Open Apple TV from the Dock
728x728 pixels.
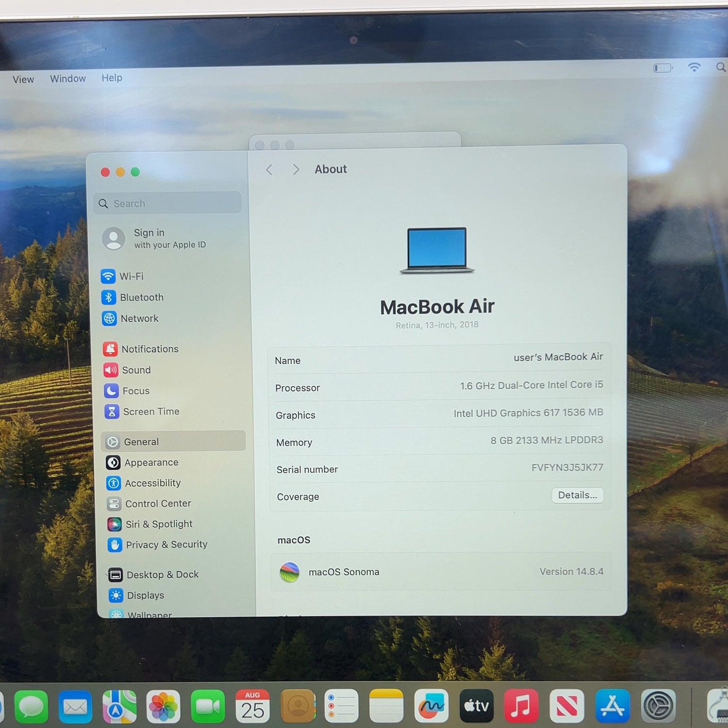point(476,706)
